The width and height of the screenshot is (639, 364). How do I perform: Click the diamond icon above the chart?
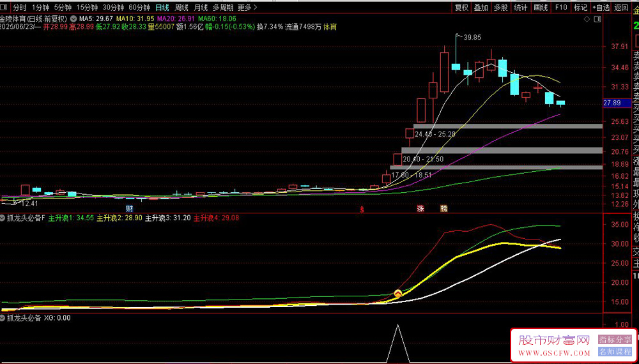coord(587,19)
